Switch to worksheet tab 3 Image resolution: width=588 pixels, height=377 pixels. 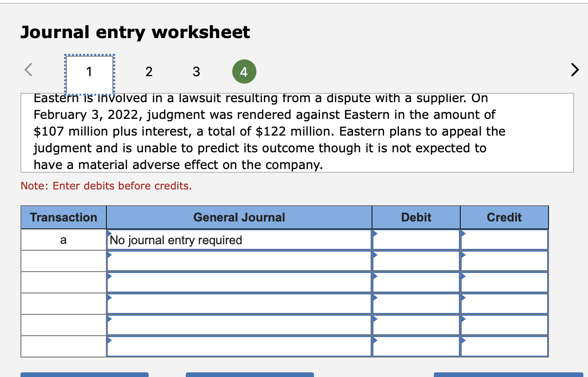(196, 72)
